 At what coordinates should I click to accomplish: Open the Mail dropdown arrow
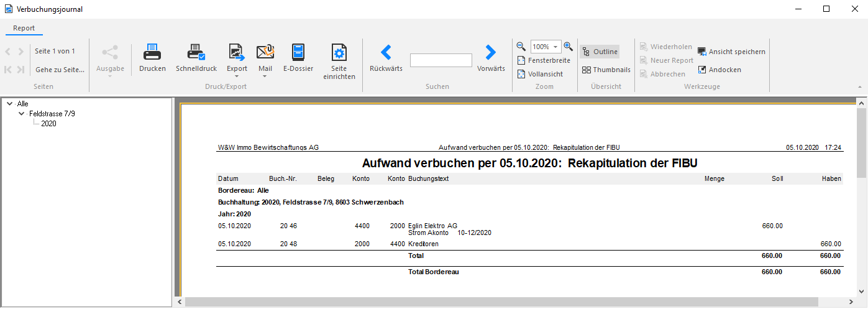[265, 76]
